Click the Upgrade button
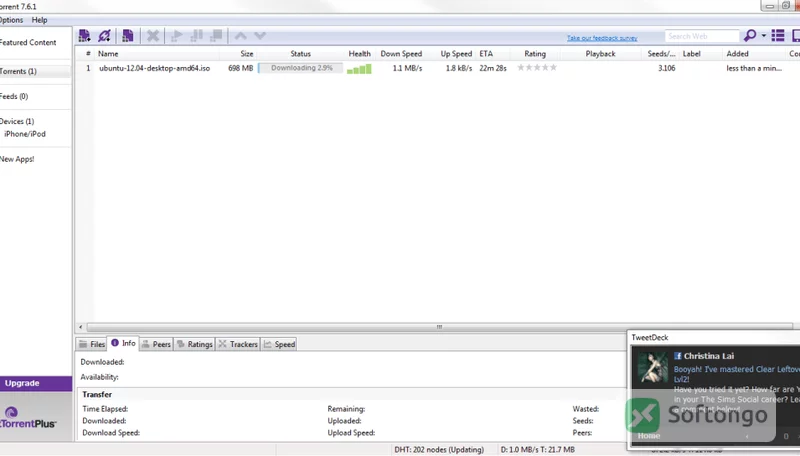This screenshot has height=456, width=800. pyautogui.click(x=36, y=383)
